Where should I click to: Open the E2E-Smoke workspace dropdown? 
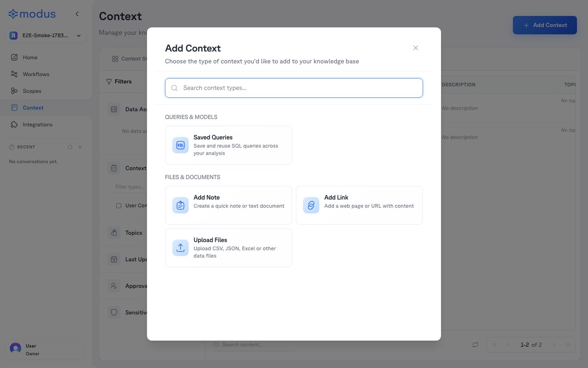(x=46, y=36)
